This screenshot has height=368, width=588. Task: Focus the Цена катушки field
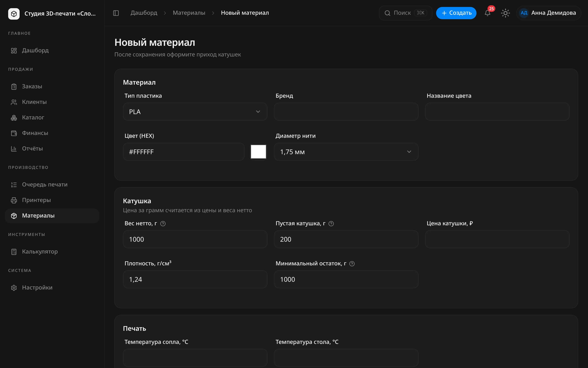(497, 239)
